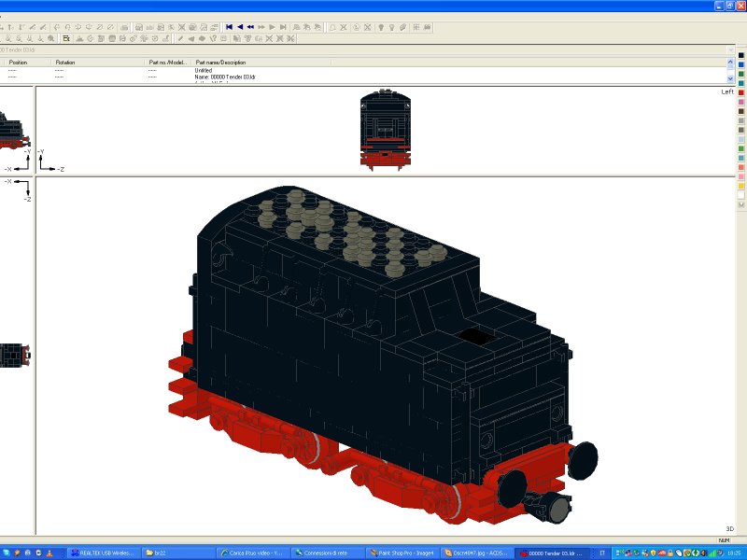This screenshot has width=747, height=560.
Task: Click the delete part X icon
Action: (x=268, y=40)
